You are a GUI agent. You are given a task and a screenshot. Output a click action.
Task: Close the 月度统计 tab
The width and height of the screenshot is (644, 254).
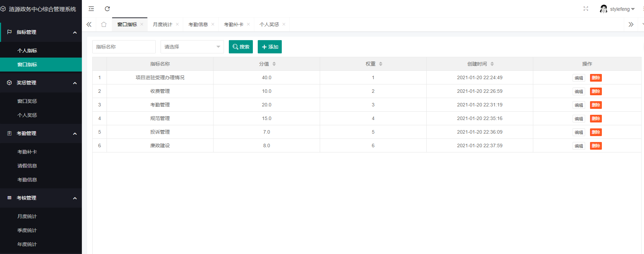pos(177,24)
